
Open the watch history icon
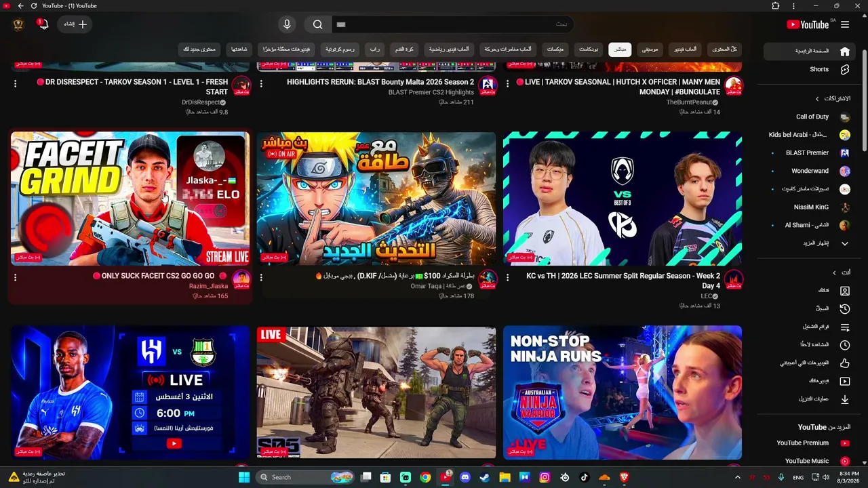click(845, 308)
